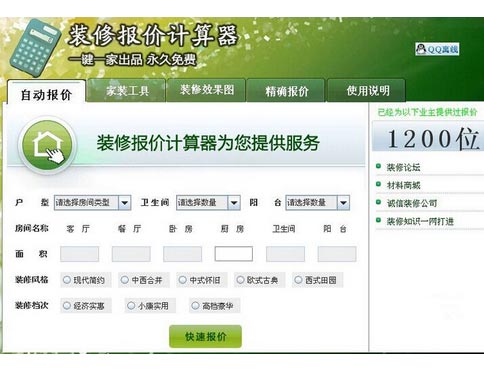Select the 中西合并 style radio button
Screen dimensions: 484x371
tap(125, 280)
